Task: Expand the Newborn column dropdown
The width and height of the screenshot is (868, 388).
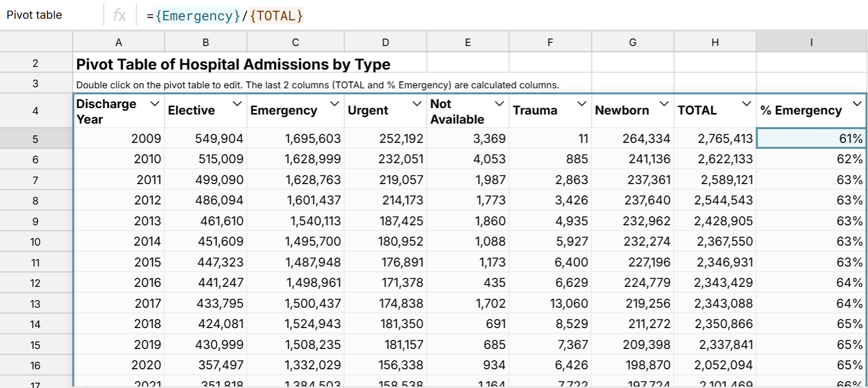Action: [x=664, y=104]
